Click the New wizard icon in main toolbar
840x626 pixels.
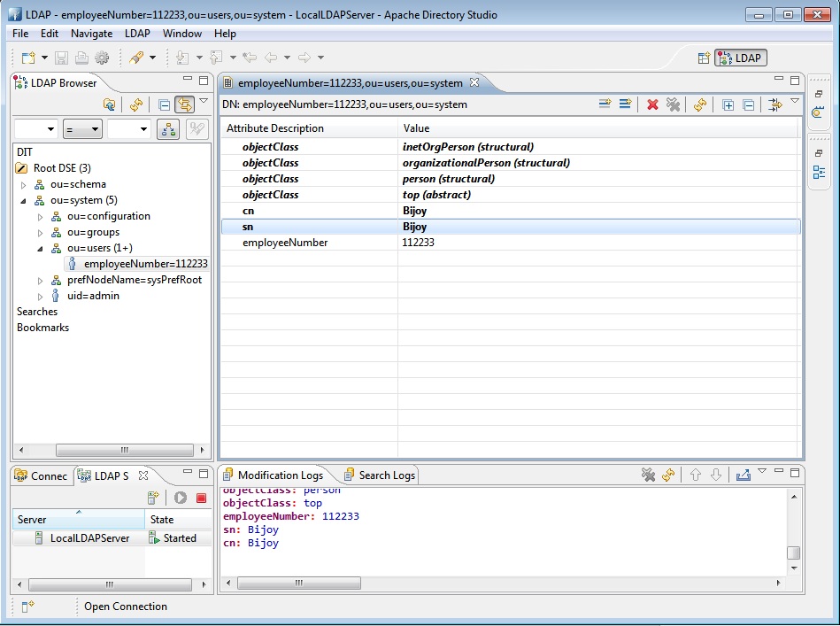pos(28,58)
